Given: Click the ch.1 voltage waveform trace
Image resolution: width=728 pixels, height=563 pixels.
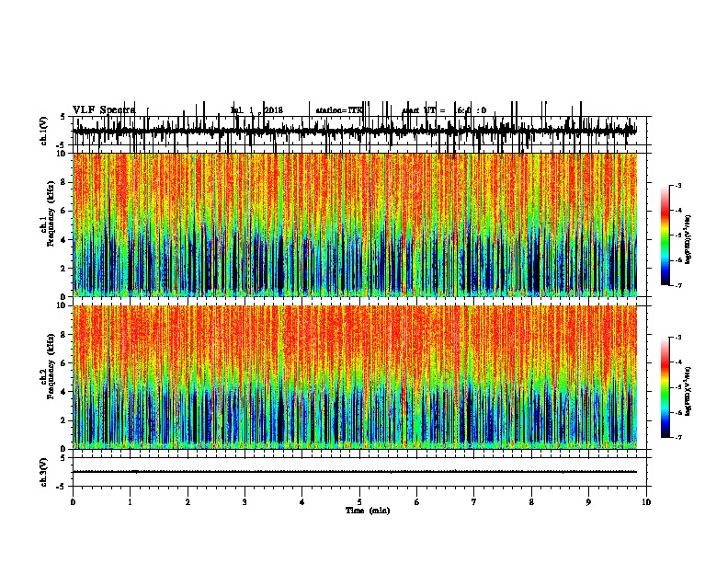Looking at the screenshot, I should (x=355, y=131).
